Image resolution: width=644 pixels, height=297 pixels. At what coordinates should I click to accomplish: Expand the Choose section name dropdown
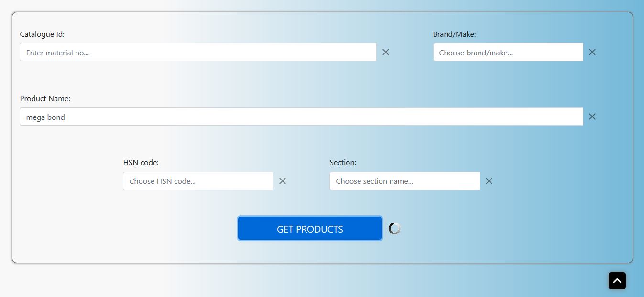coord(404,181)
